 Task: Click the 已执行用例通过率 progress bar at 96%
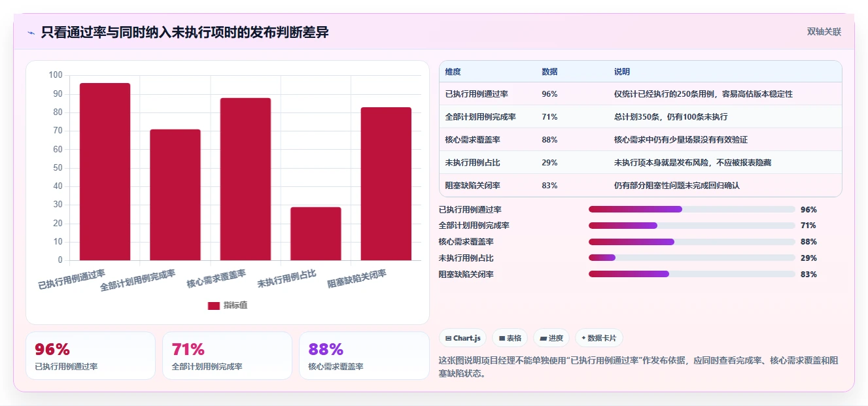692,209
